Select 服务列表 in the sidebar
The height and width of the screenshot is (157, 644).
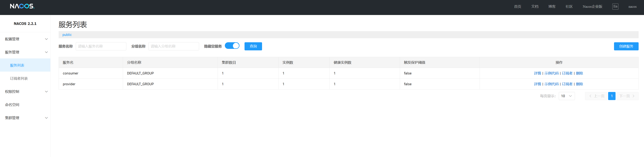(17, 65)
